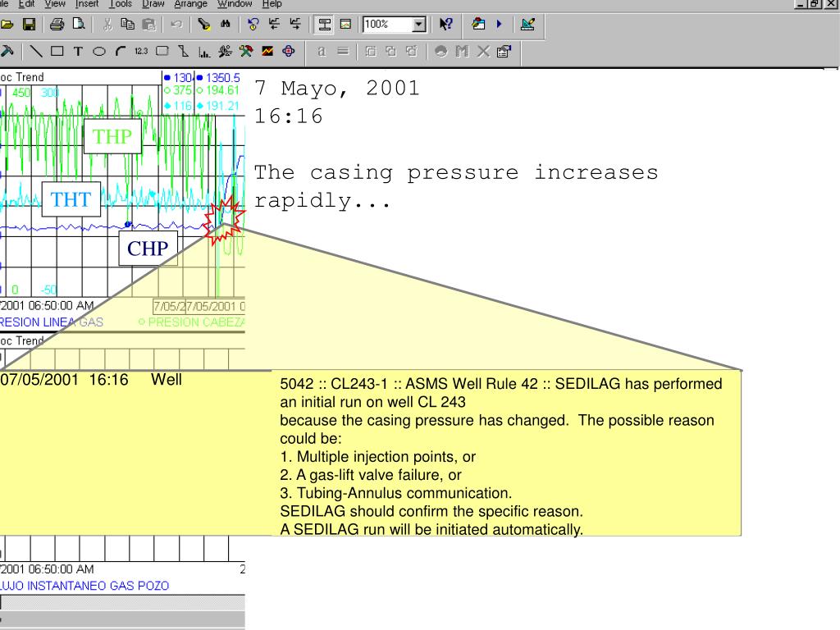The width and height of the screenshot is (840, 630).
Task: Click the revert time clock icon
Action: [x=253, y=24]
